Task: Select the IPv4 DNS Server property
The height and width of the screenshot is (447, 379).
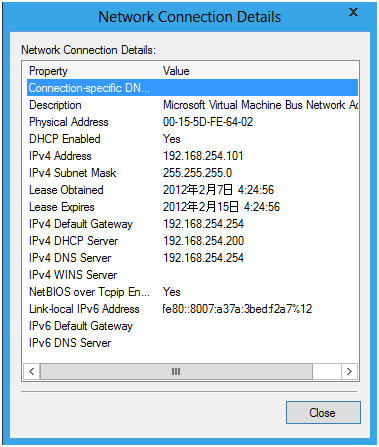Action: tap(70, 258)
